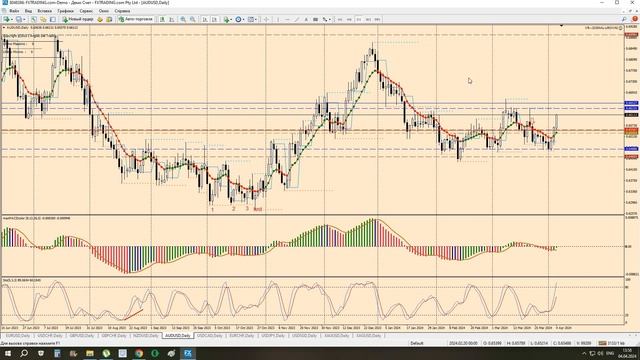The width and height of the screenshot is (640, 360).
Task: Open the Вставка menu
Action: [x=44, y=11]
